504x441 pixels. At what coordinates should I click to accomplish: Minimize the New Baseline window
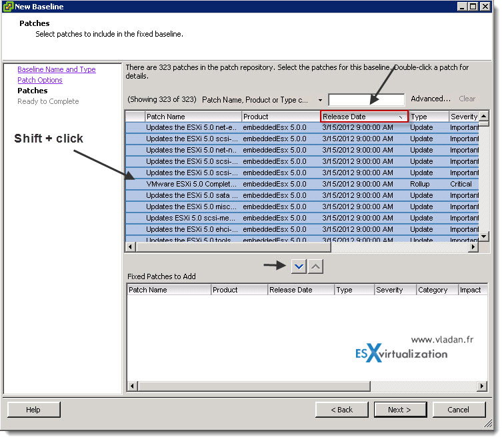462,7
